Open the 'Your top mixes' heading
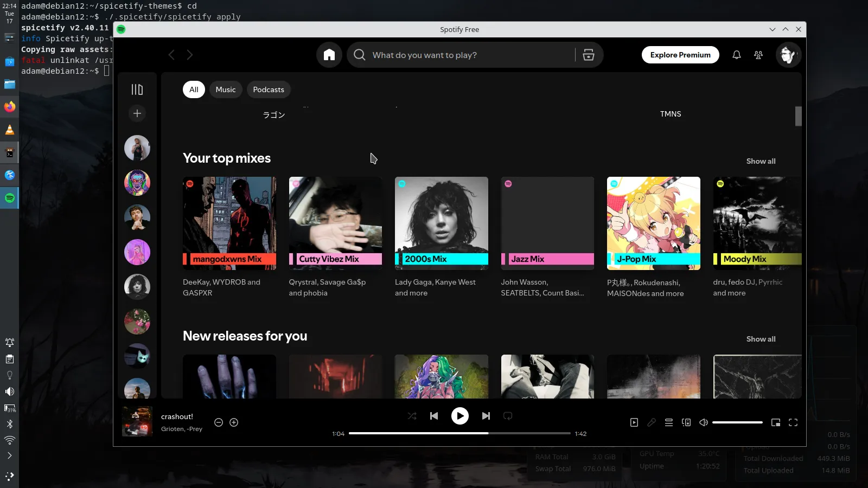This screenshot has width=868, height=488. click(x=227, y=158)
